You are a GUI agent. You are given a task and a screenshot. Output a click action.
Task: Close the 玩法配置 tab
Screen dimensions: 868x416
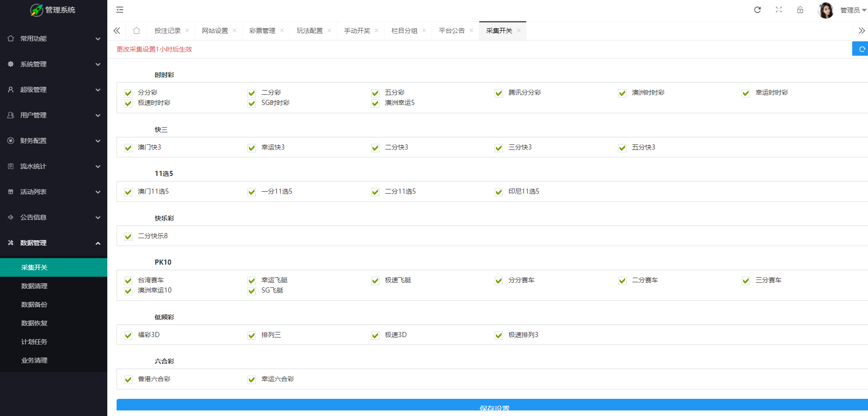pos(329,31)
